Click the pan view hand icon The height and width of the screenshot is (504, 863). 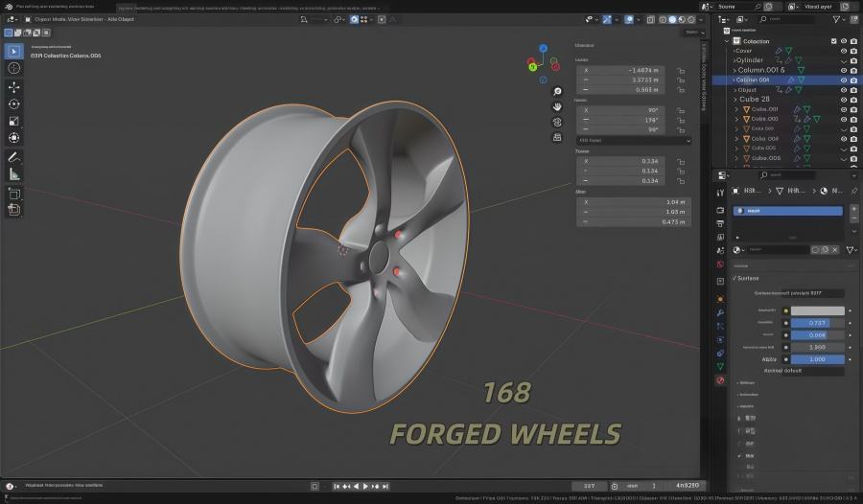[x=557, y=104]
